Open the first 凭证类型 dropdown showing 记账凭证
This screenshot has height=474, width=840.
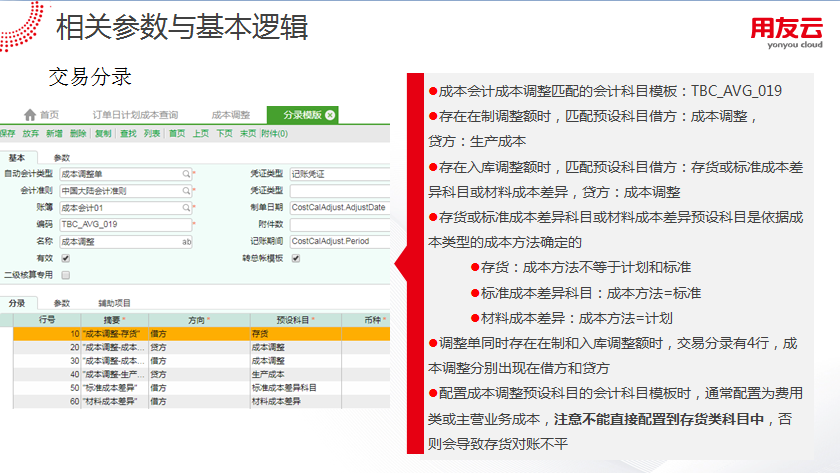340,173
